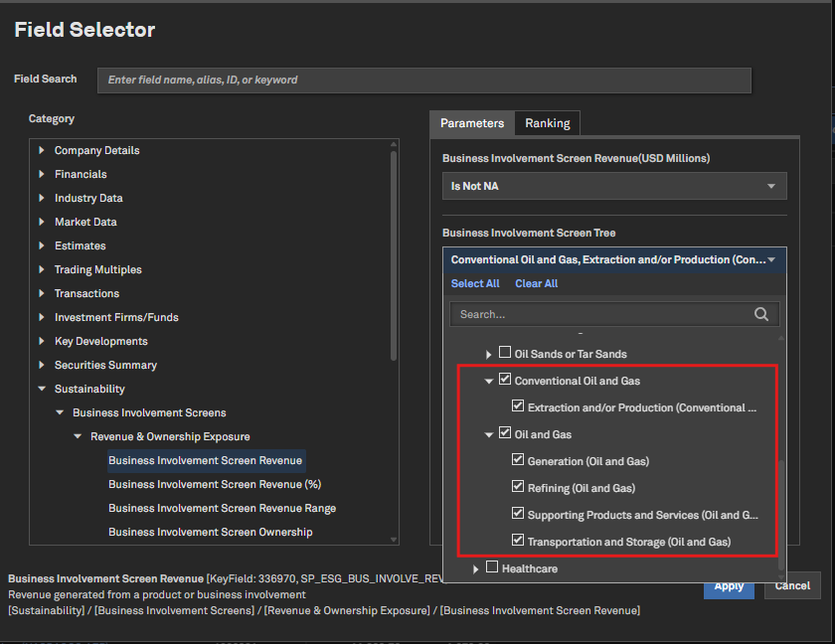Screen dimensions: 835x644
Task: Switch to the Ranking tab
Action: tap(547, 123)
